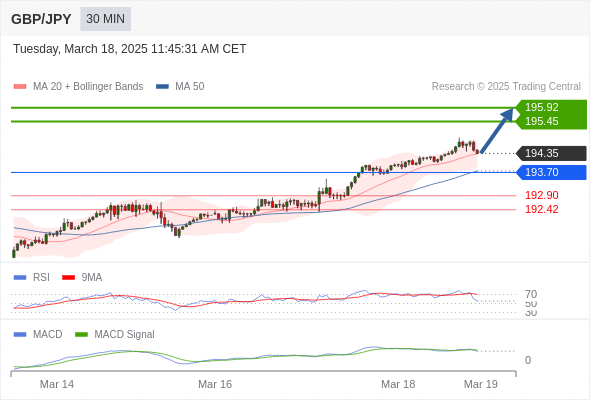Click the MACD Signal green legend swatch

pos(81,334)
